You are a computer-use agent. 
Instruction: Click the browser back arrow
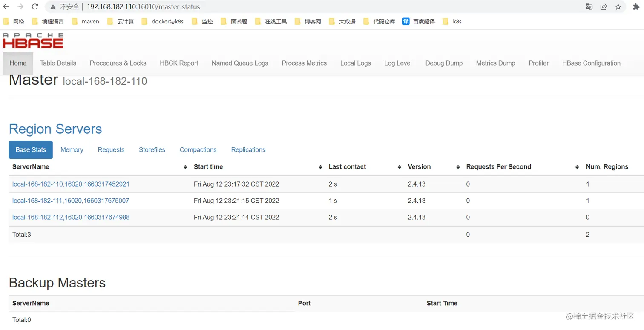pos(6,6)
